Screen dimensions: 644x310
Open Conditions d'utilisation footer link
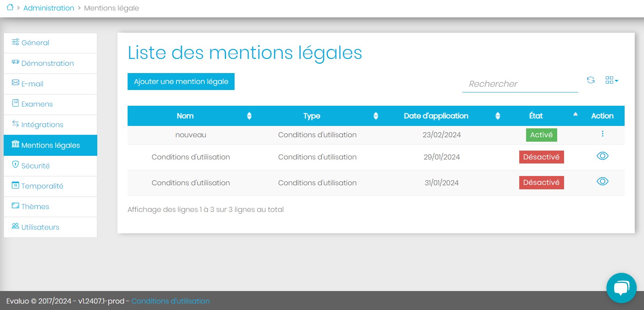pyautogui.click(x=170, y=301)
